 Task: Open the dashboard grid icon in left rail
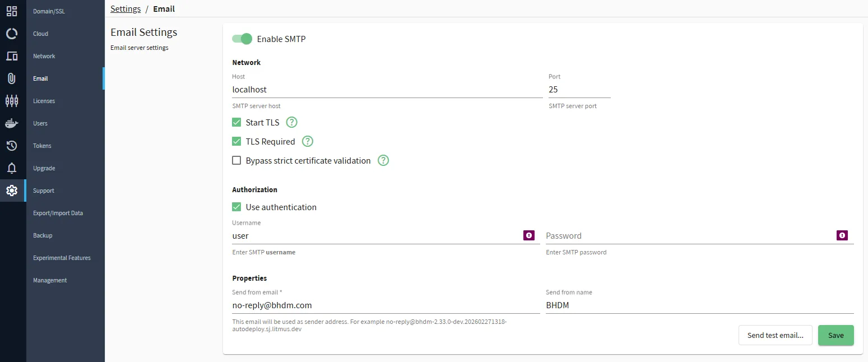coord(12,11)
